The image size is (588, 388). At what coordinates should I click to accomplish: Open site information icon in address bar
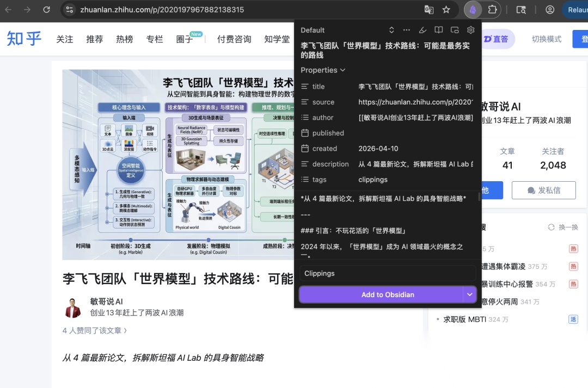(69, 10)
